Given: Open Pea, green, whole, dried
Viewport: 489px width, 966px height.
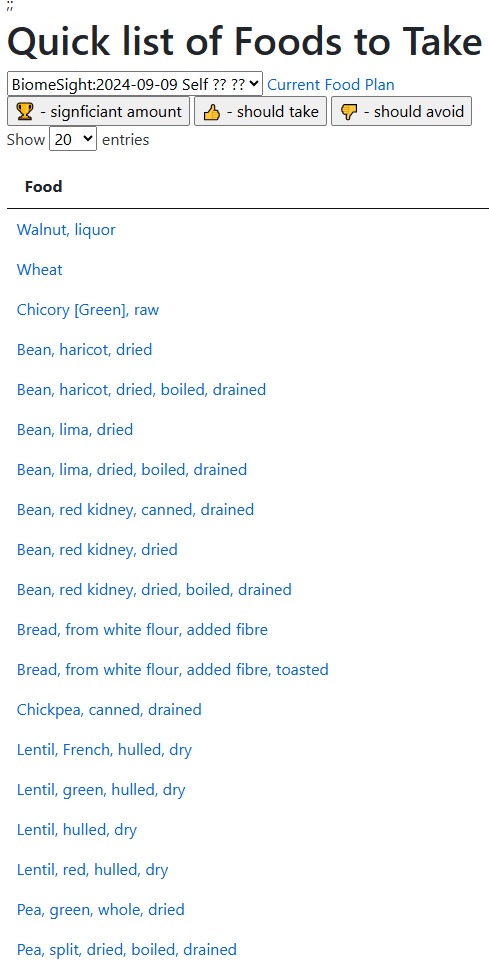Looking at the screenshot, I should pyautogui.click(x=100, y=910).
